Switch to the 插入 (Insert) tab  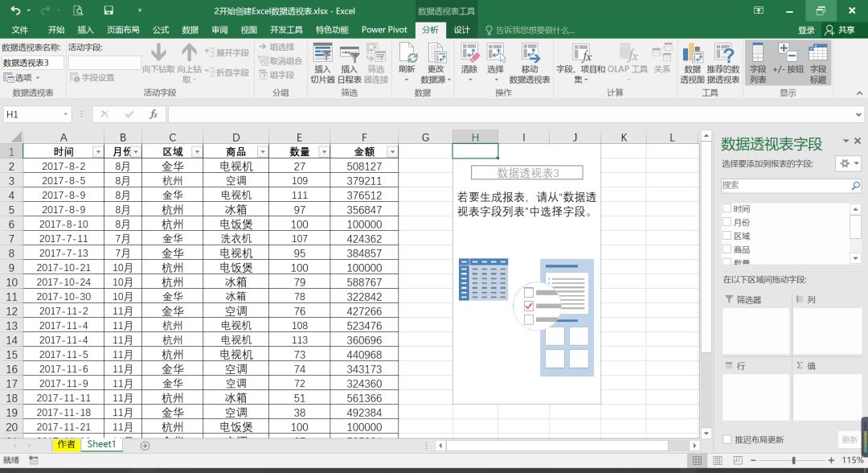tap(85, 30)
